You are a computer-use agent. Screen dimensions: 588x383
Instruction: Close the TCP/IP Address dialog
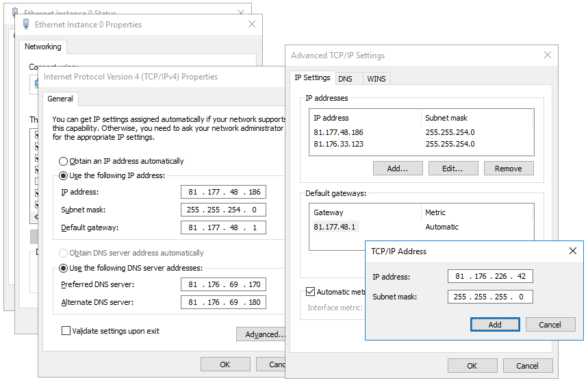[x=573, y=251]
